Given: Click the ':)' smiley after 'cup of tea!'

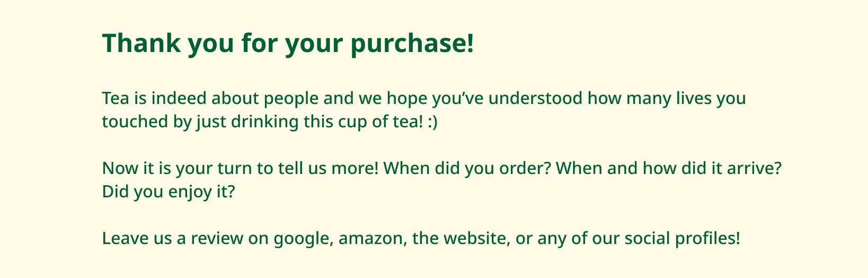Looking at the screenshot, I should (x=432, y=122).
